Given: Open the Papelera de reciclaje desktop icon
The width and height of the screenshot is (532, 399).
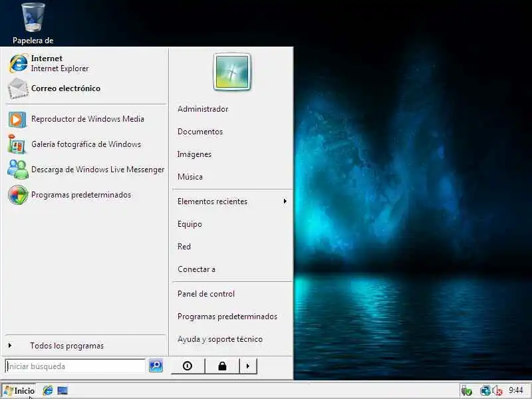Looking at the screenshot, I should [x=33, y=23].
